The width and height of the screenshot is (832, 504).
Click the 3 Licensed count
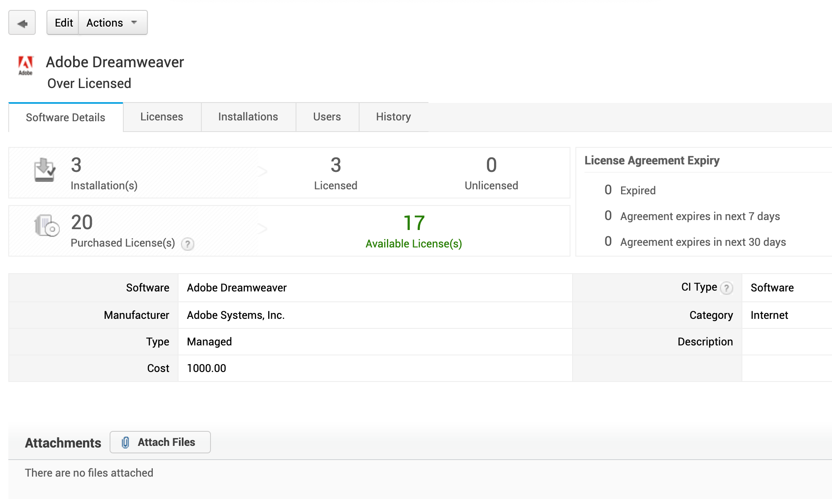point(335,165)
